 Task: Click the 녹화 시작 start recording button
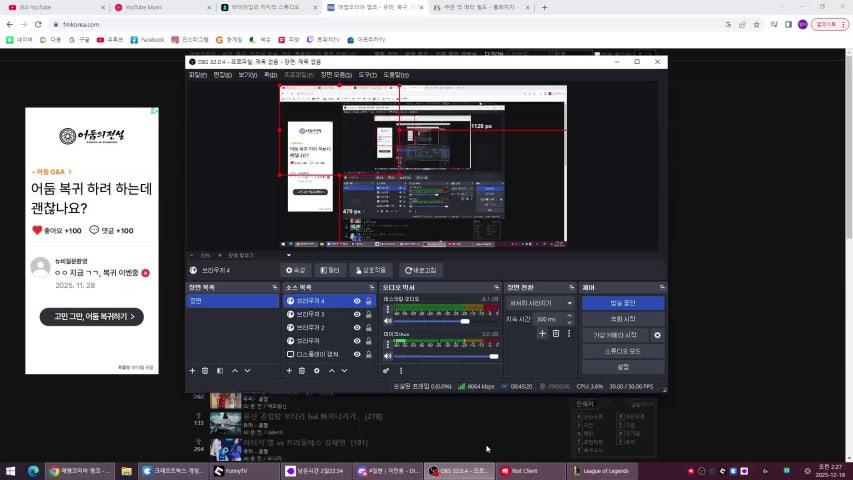pyautogui.click(x=622, y=319)
